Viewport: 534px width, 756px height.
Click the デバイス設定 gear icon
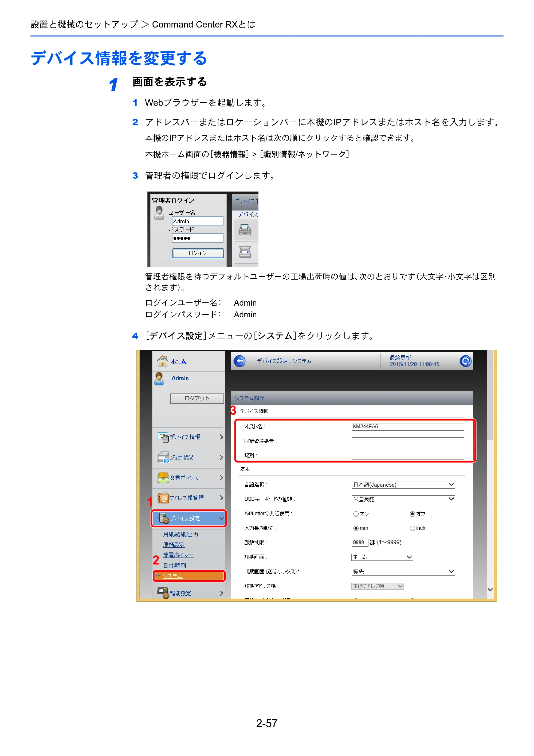pos(163,518)
